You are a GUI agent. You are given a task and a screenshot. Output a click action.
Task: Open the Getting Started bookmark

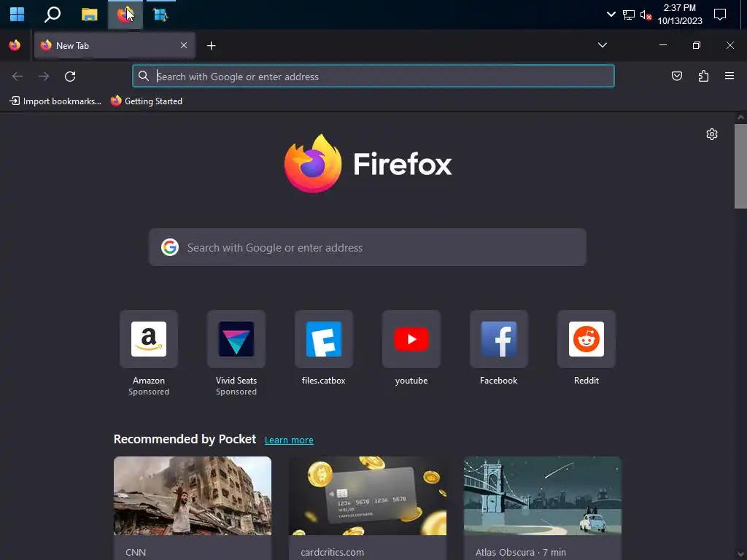click(147, 101)
